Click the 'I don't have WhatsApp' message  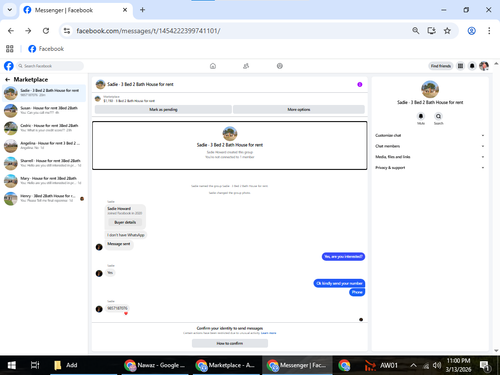[126, 235]
